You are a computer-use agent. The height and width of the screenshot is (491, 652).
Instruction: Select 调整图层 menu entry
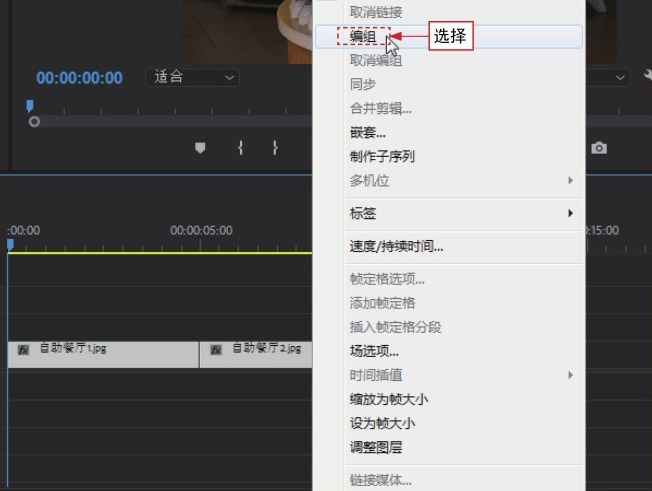449,448
